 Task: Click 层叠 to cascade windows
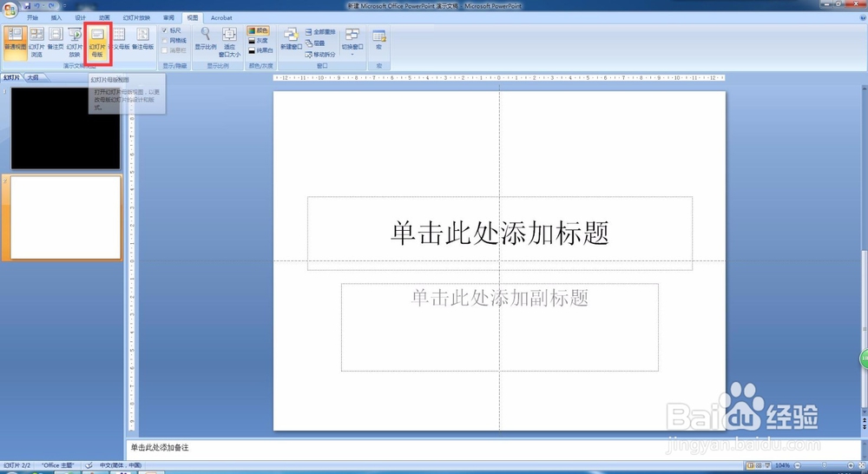click(316, 43)
